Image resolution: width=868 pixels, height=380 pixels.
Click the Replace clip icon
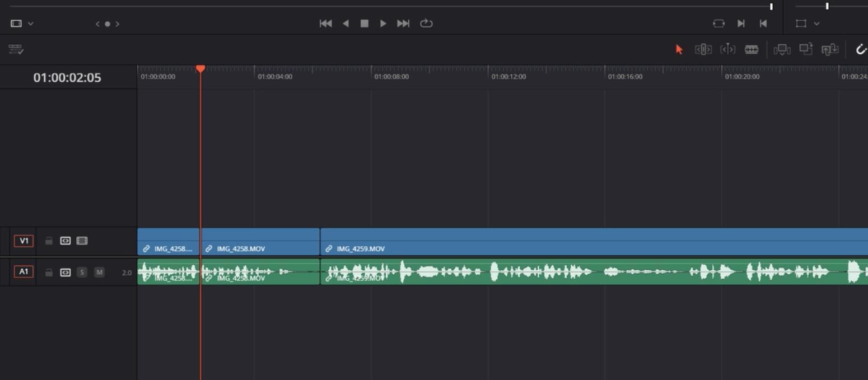pyautogui.click(x=829, y=50)
